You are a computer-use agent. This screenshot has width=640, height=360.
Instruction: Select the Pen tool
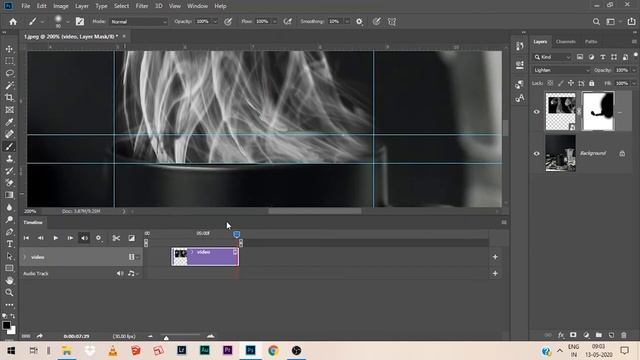(x=9, y=232)
